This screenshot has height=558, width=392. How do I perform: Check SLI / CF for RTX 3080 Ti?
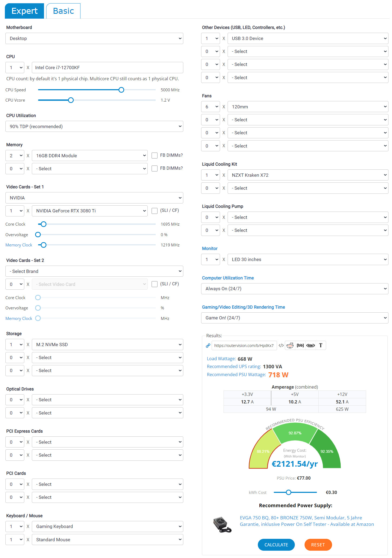[x=154, y=211]
